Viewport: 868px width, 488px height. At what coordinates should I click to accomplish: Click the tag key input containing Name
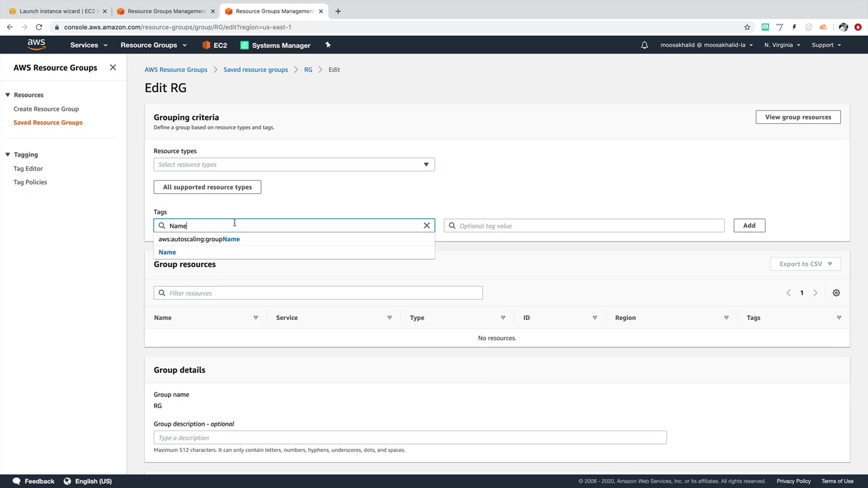point(294,226)
